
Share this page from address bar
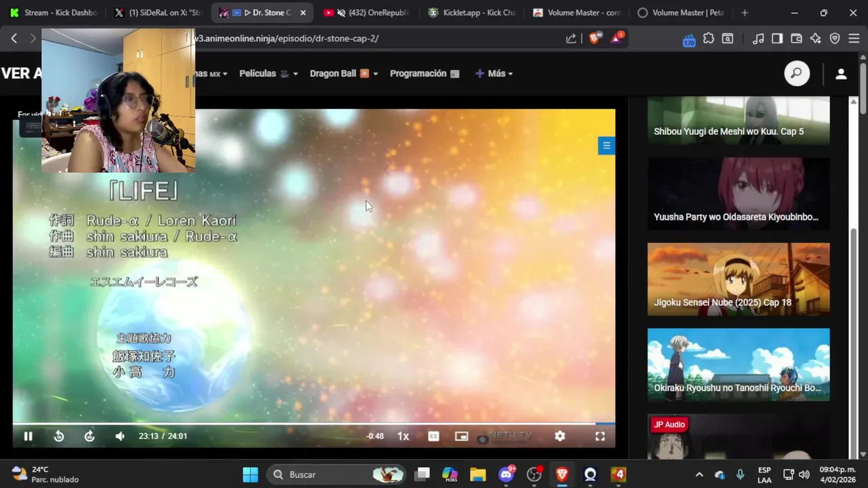pyautogui.click(x=571, y=39)
